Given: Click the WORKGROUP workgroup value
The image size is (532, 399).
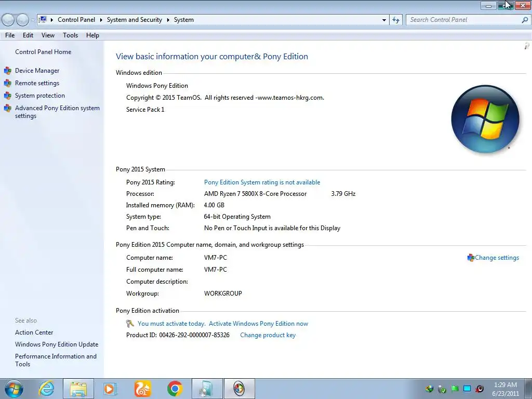Looking at the screenshot, I should (x=223, y=294).
